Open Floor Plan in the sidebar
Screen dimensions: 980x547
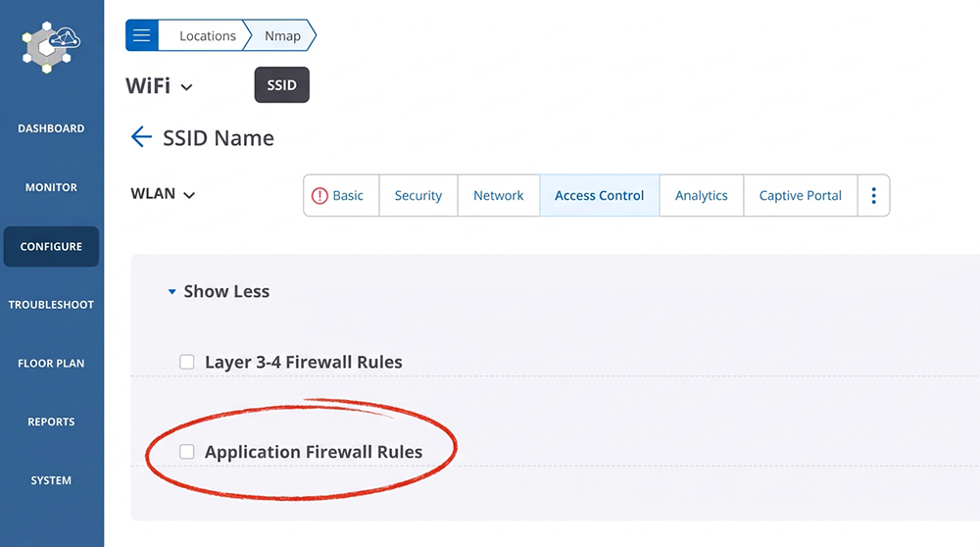(51, 364)
